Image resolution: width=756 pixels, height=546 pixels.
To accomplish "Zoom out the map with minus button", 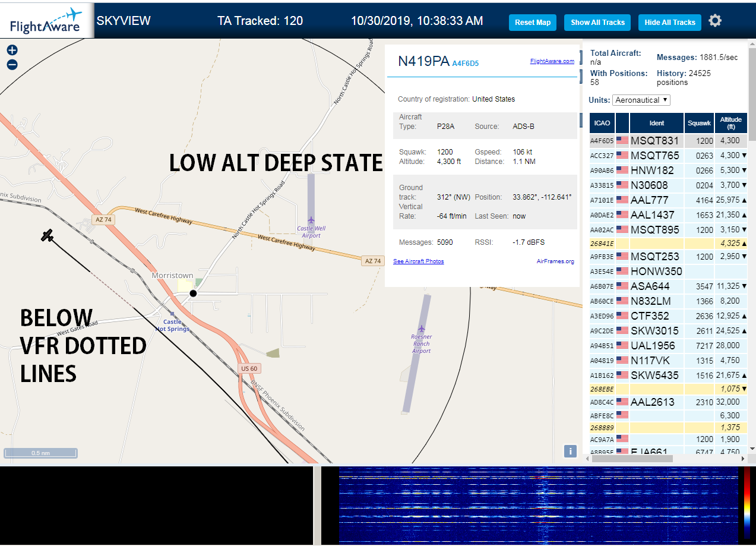I will (12, 65).
